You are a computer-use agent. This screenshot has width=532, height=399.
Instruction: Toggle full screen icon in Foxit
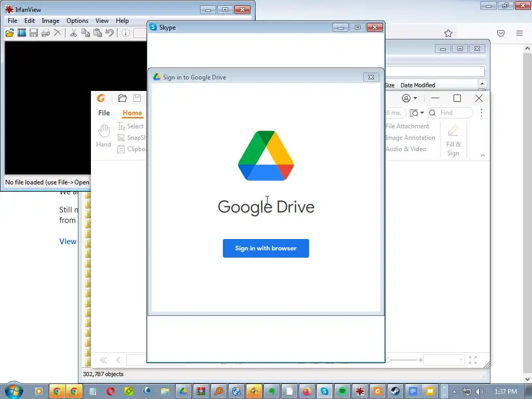473,360
